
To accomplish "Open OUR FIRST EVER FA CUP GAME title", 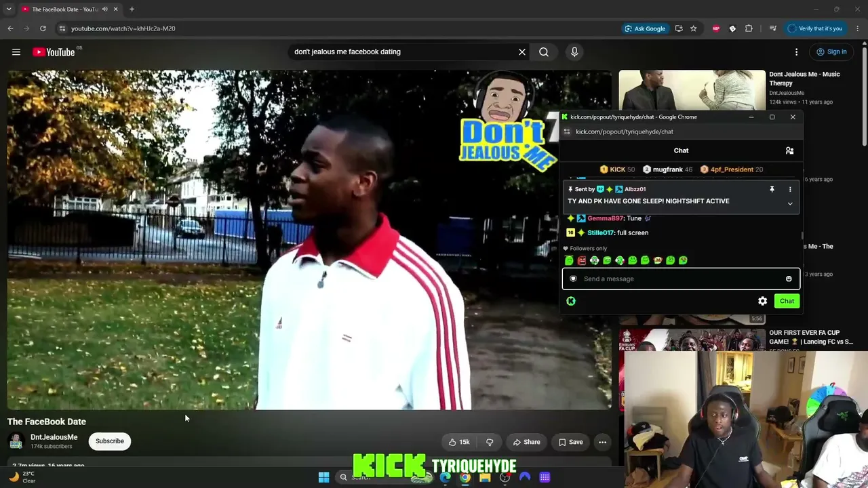I will coord(810,337).
